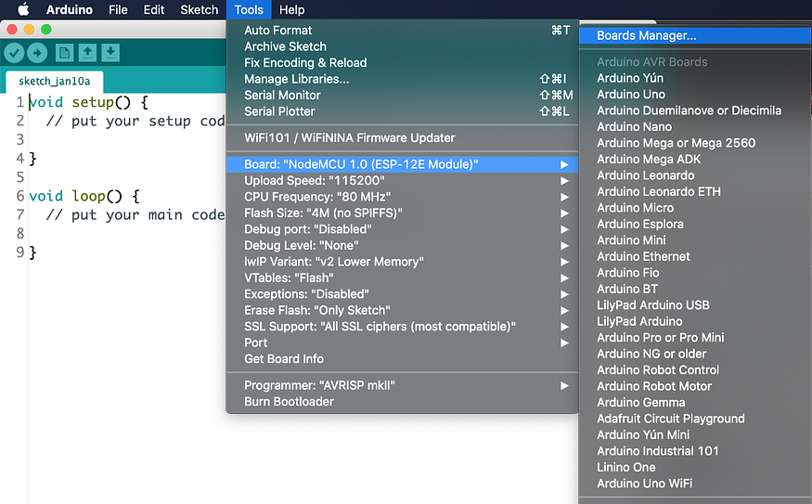Select Arduino Esplora board
812x504 pixels.
pyautogui.click(x=695, y=225)
